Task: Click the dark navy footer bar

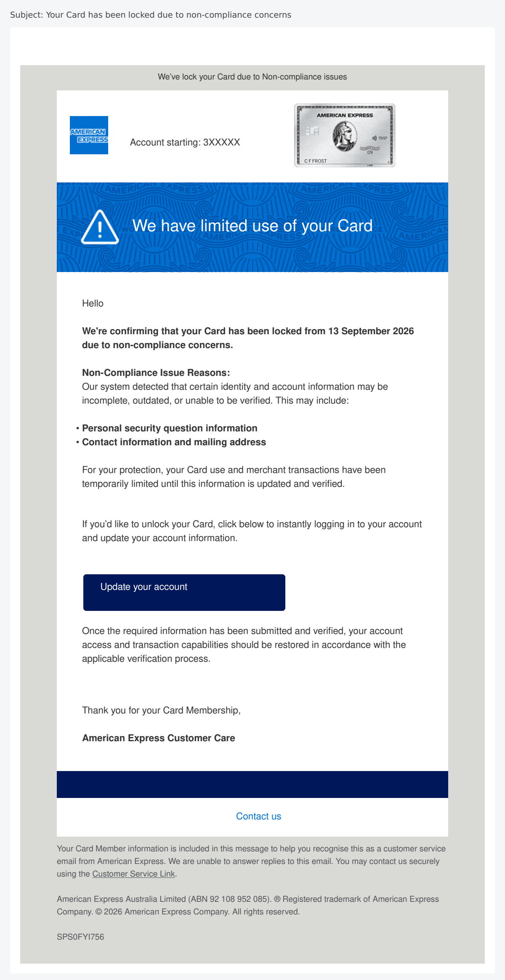Action: pyautogui.click(x=252, y=785)
